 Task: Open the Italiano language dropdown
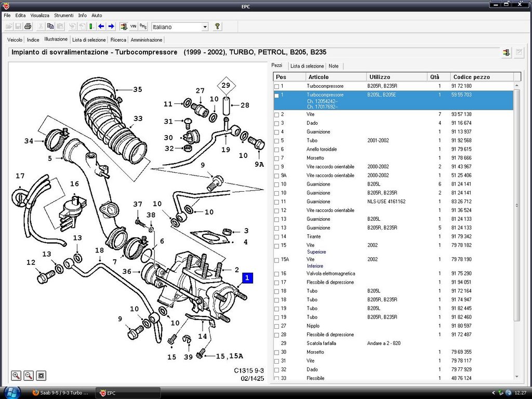coord(205,26)
